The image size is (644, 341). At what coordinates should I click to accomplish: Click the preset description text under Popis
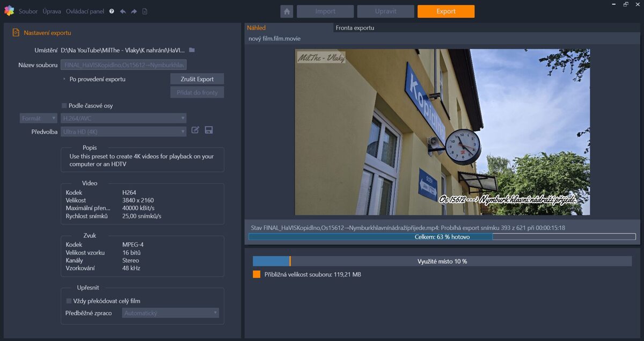(x=142, y=160)
